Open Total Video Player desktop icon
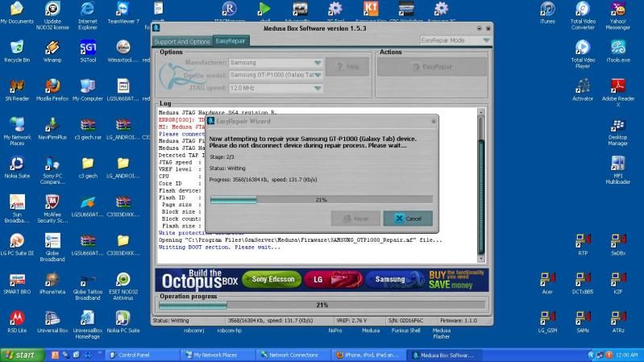The width and height of the screenshot is (644, 362). pyautogui.click(x=583, y=54)
